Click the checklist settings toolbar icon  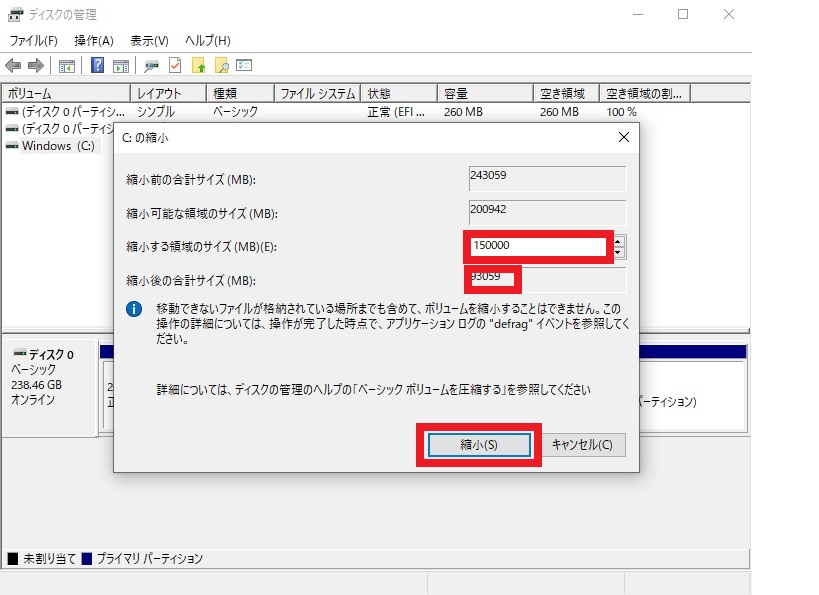point(244,66)
